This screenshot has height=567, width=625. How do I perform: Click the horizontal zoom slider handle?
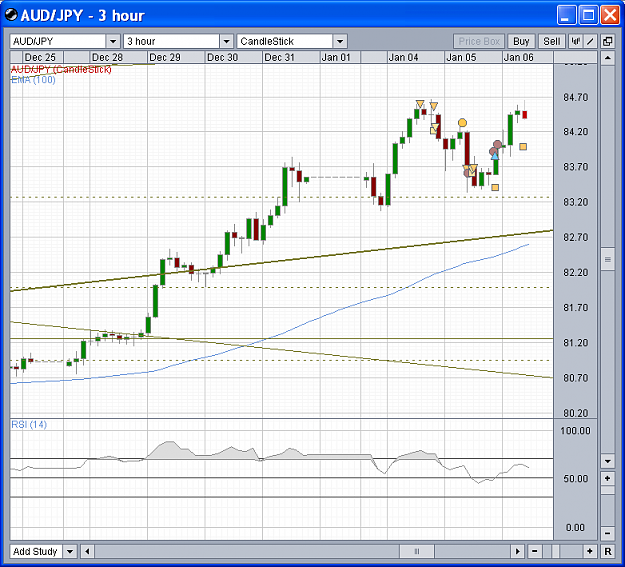(556, 552)
